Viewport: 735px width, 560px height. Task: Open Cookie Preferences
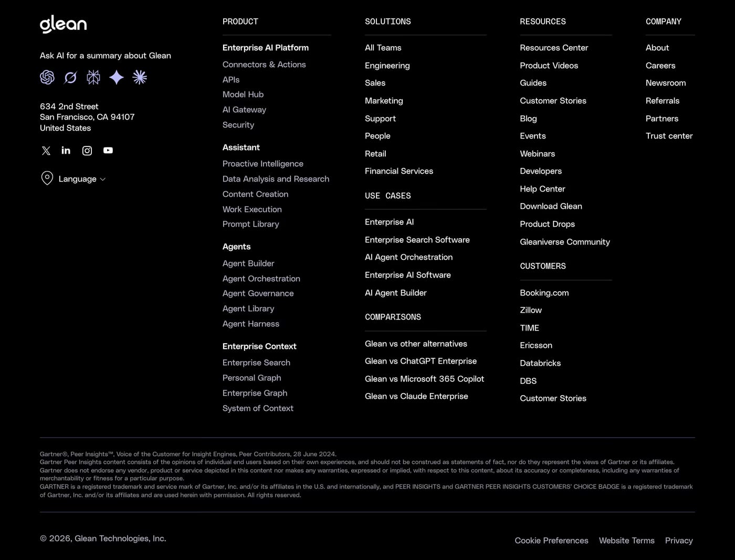(551, 541)
